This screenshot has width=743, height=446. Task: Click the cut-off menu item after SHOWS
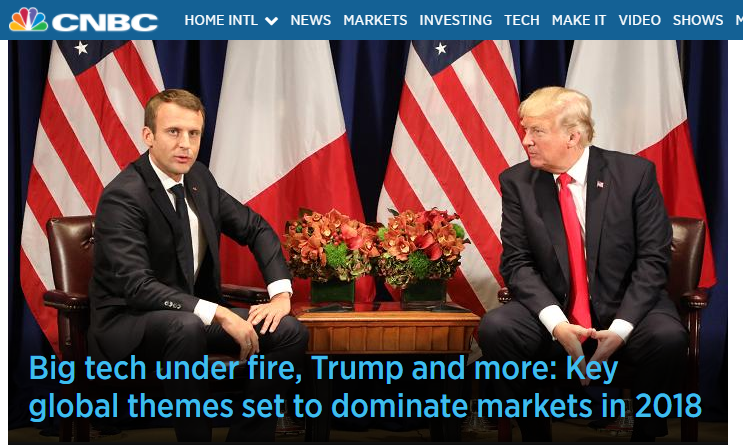[739, 20]
